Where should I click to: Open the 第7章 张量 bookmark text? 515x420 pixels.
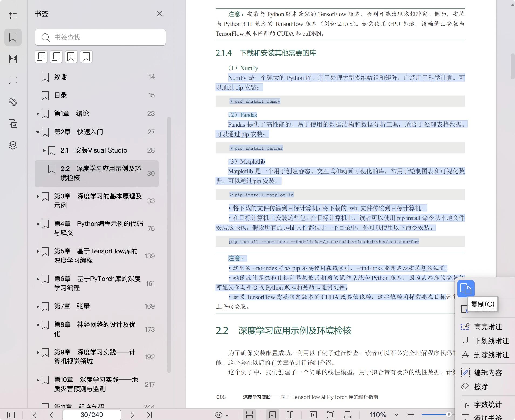pyautogui.click(x=72, y=306)
